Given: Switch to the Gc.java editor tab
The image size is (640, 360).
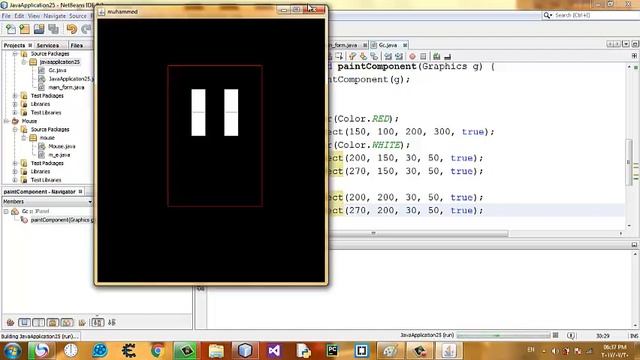Looking at the screenshot, I should [x=387, y=45].
